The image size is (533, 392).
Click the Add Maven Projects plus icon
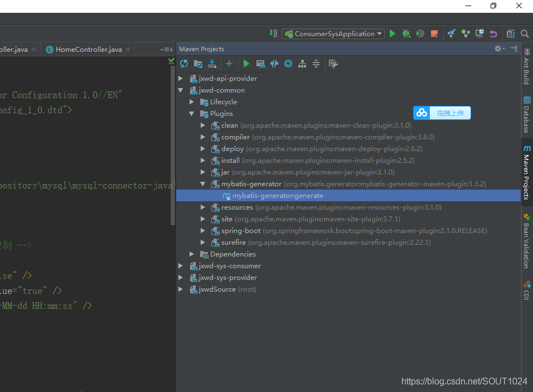(x=229, y=64)
